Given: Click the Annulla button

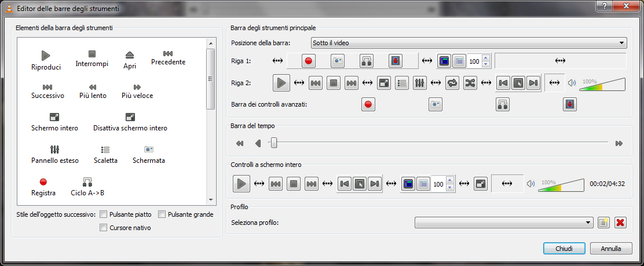Looking at the screenshot, I should click(x=611, y=248).
